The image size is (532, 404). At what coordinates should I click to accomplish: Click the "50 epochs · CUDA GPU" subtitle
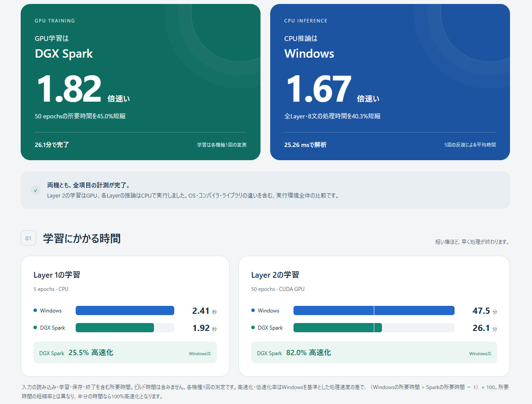(x=278, y=289)
